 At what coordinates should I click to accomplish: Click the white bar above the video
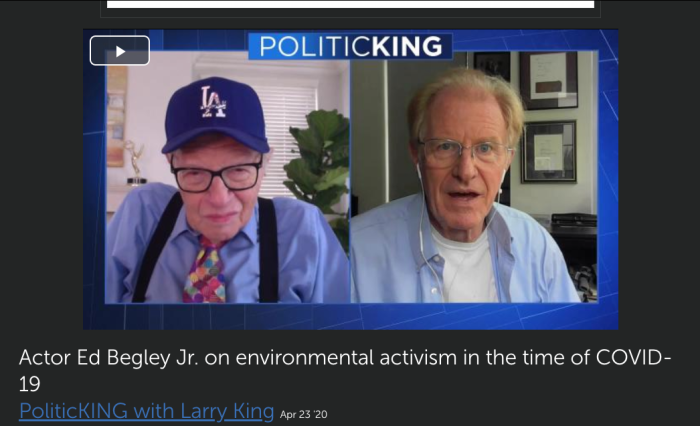350,4
